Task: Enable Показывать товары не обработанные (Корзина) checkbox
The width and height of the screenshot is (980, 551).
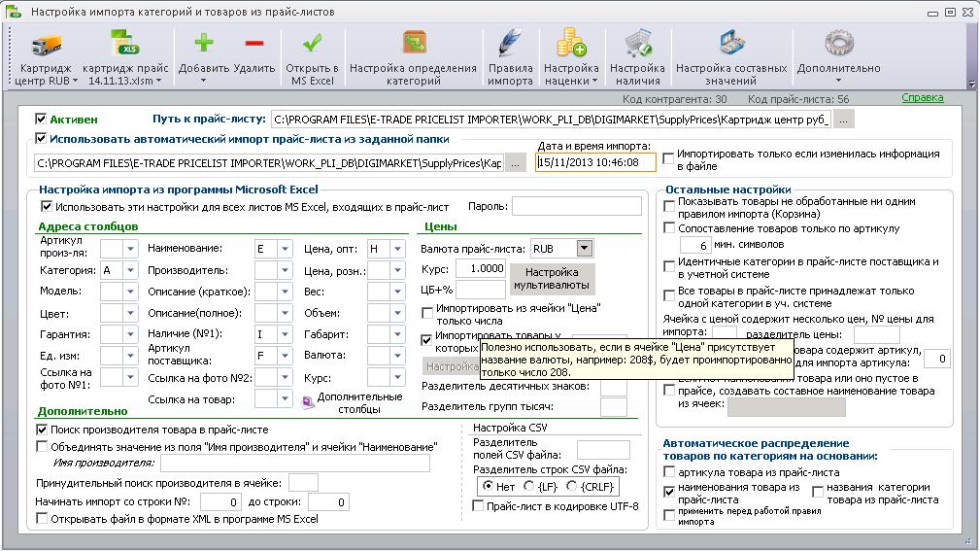Action: click(x=669, y=206)
